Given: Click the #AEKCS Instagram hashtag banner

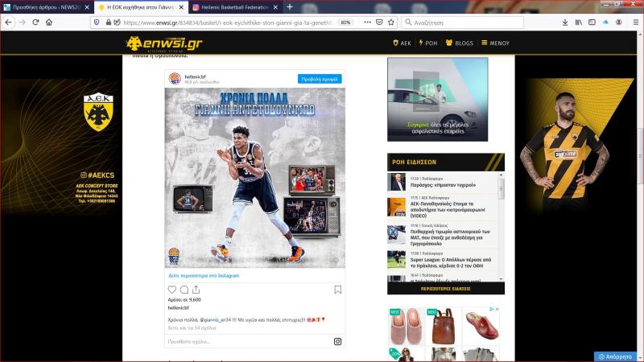Looking at the screenshot, I should (x=97, y=175).
